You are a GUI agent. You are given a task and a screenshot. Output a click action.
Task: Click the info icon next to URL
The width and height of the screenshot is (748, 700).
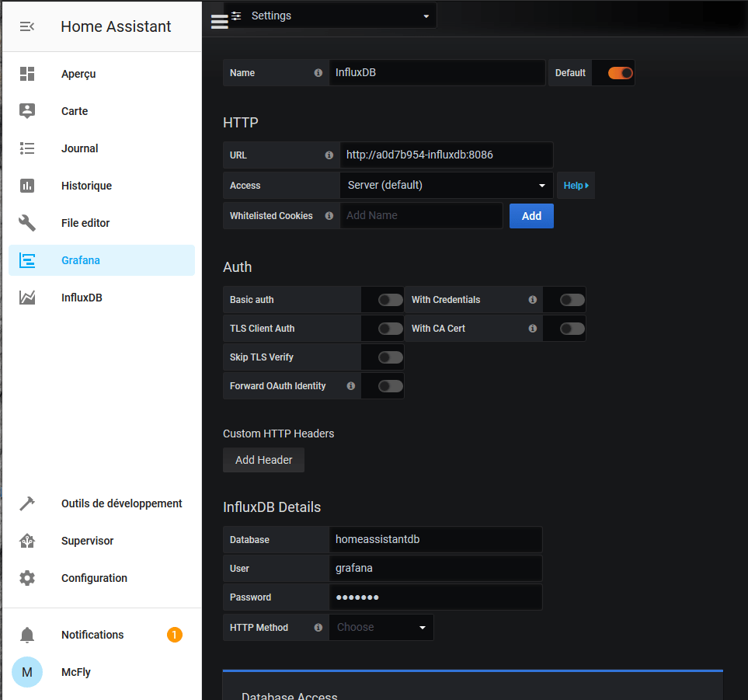click(x=329, y=155)
